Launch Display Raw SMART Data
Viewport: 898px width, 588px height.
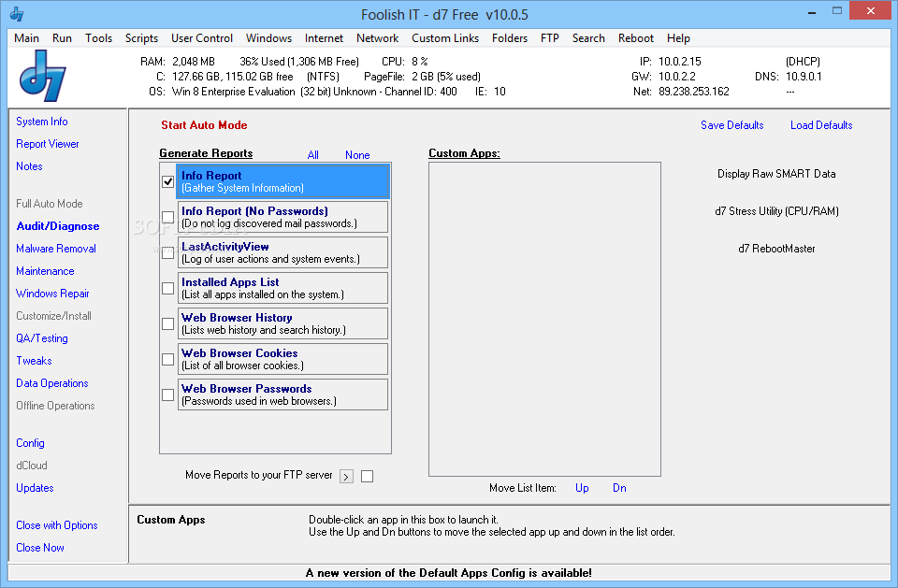[776, 174]
